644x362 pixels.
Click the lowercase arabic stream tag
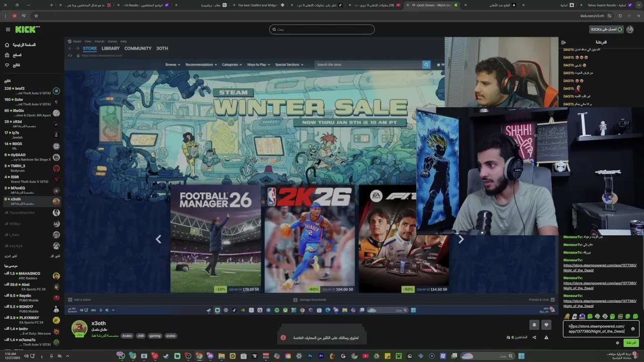(171, 336)
